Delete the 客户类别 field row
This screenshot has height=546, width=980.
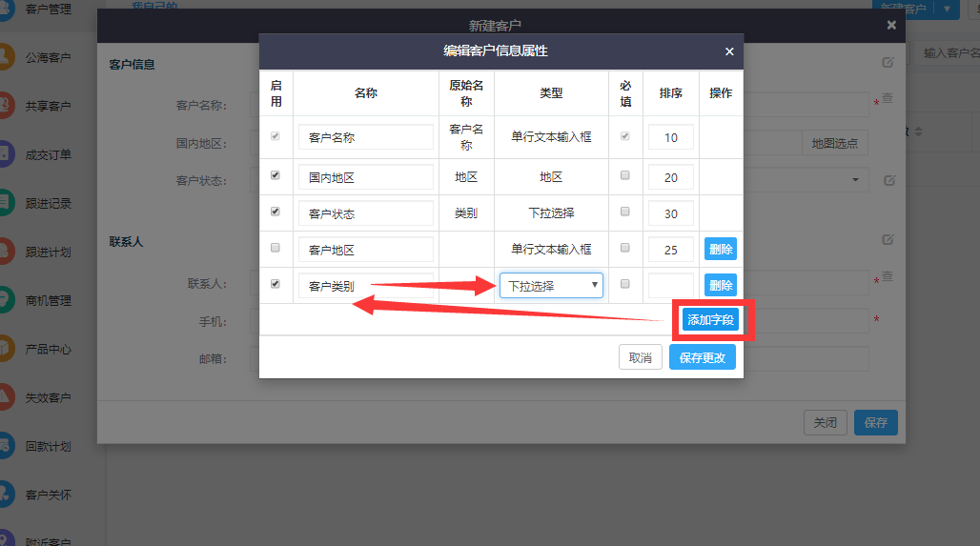pos(721,286)
